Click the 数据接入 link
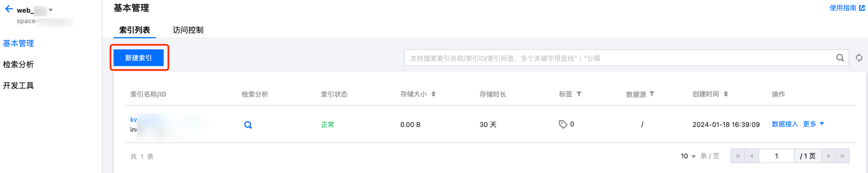868x173 pixels. click(x=785, y=124)
